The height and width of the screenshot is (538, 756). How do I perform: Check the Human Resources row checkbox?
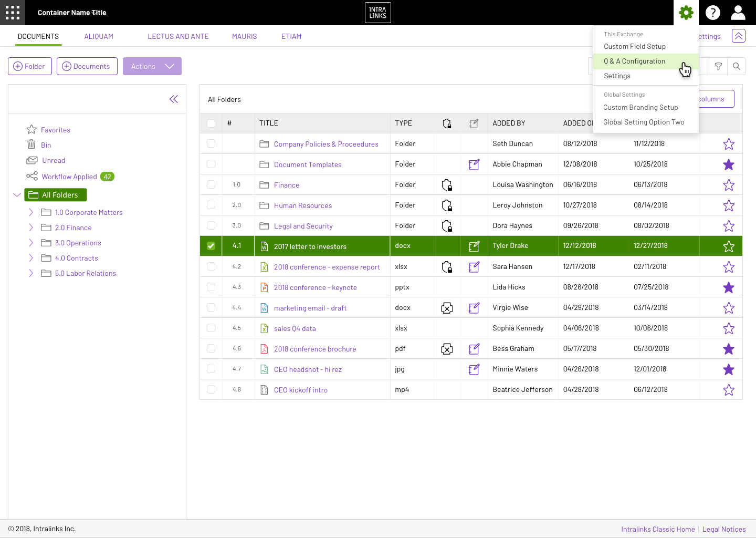211,205
